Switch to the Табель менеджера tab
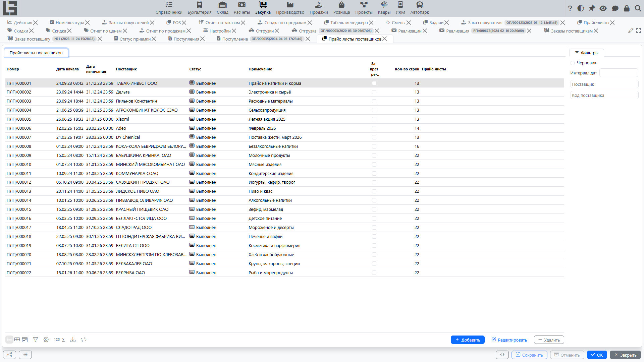Viewport: 644px width, 362px height. pos(349,22)
